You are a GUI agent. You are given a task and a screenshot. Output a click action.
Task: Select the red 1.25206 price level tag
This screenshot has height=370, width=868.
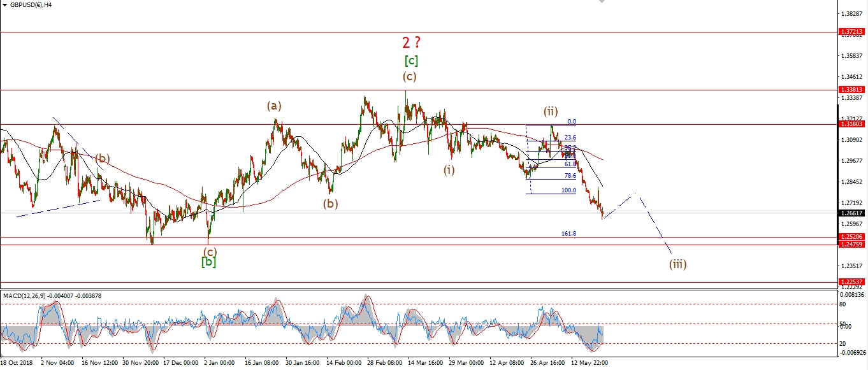pyautogui.click(x=851, y=237)
